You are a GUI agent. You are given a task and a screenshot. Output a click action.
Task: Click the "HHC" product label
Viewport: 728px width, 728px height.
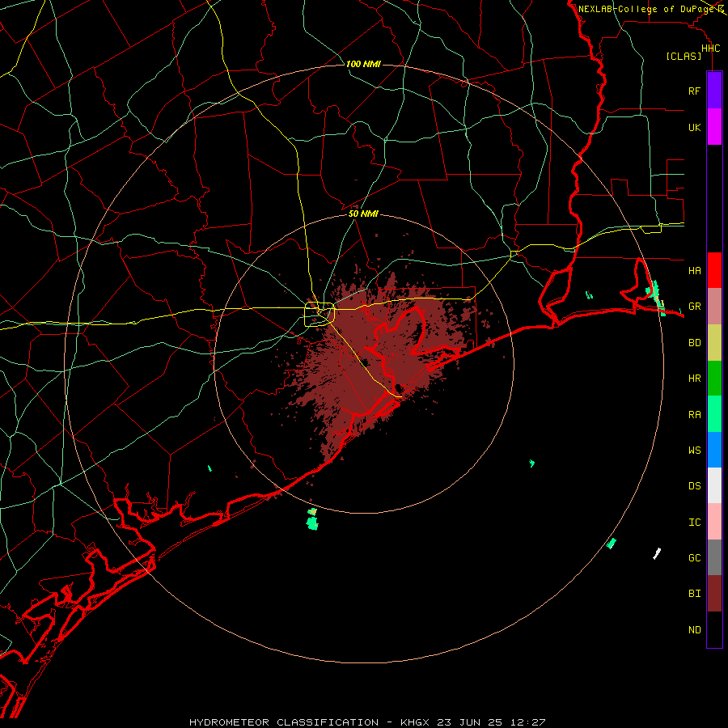click(x=710, y=49)
